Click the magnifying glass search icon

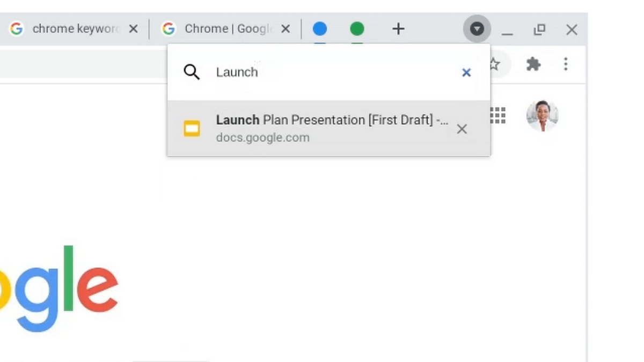click(191, 71)
